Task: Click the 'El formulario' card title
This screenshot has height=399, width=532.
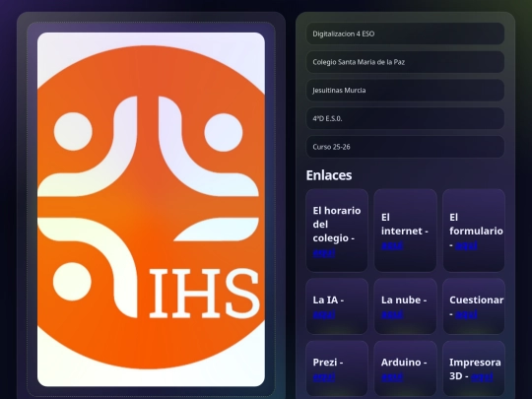Action: point(476,225)
